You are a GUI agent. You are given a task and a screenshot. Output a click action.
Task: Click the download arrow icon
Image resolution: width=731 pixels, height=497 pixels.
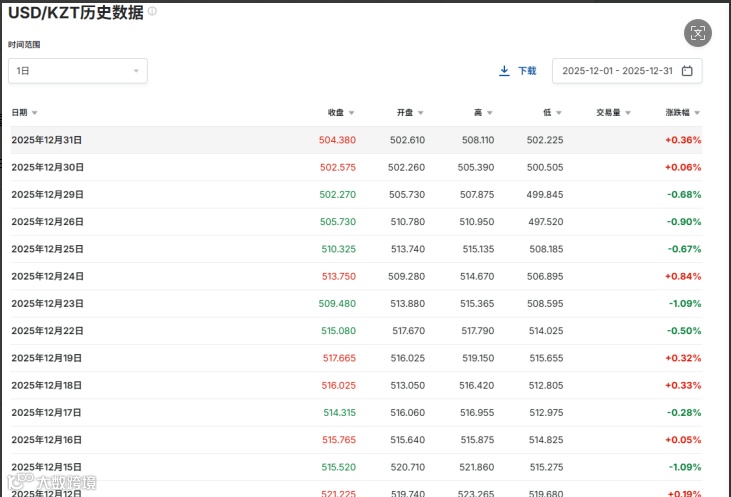(x=504, y=71)
